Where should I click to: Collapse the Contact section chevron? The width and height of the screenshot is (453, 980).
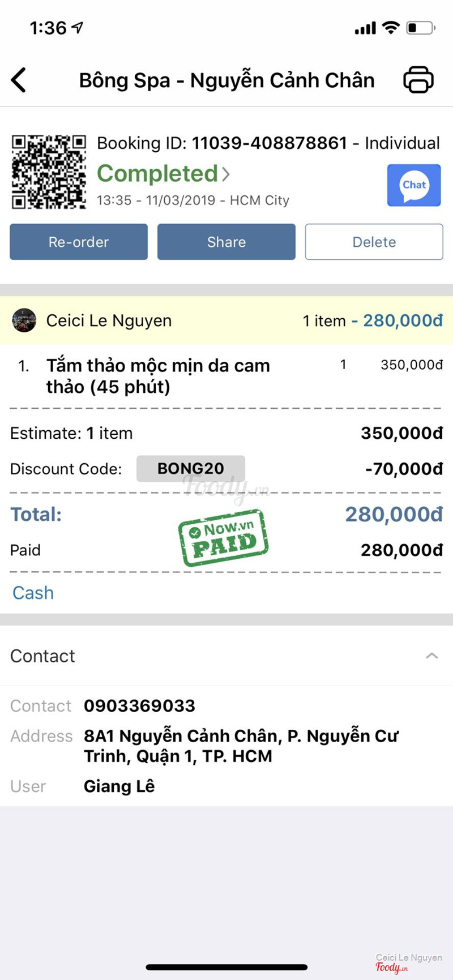[x=431, y=656]
